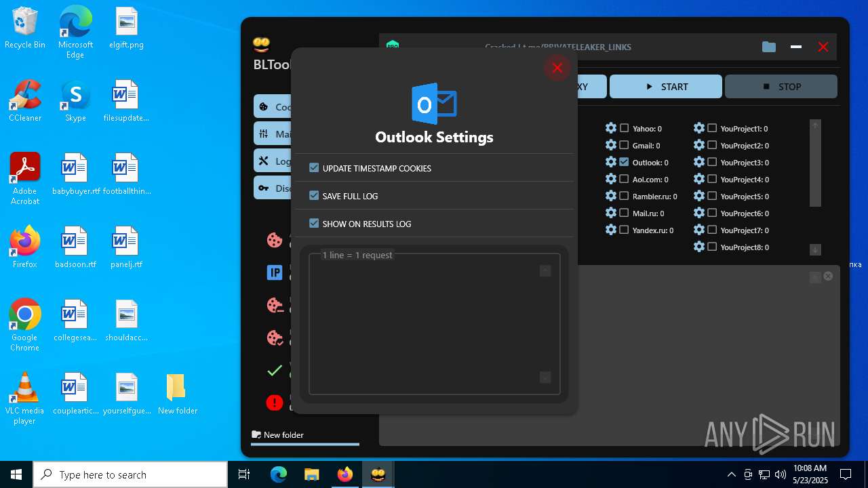Image resolution: width=868 pixels, height=488 pixels.
Task: Uncheck the Outlook checkbox
Action: tap(624, 162)
